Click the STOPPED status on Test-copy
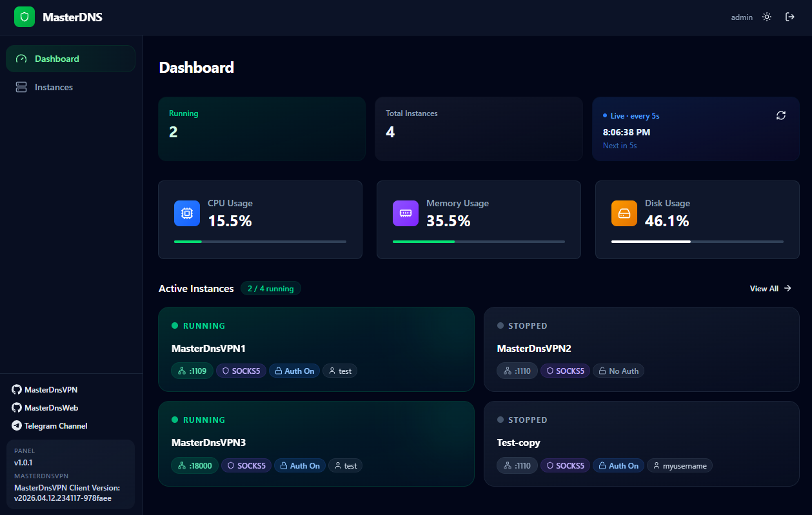This screenshot has height=515, width=812. point(522,420)
